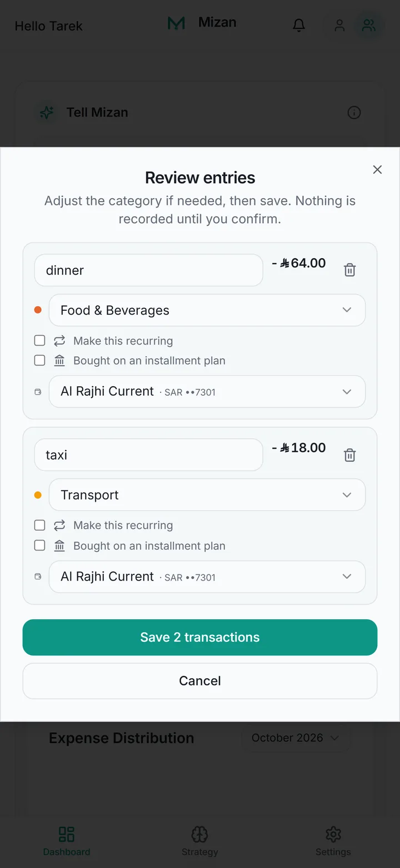Image resolution: width=400 pixels, height=868 pixels.
Task: Open the Transport category dropdown
Action: click(x=207, y=495)
